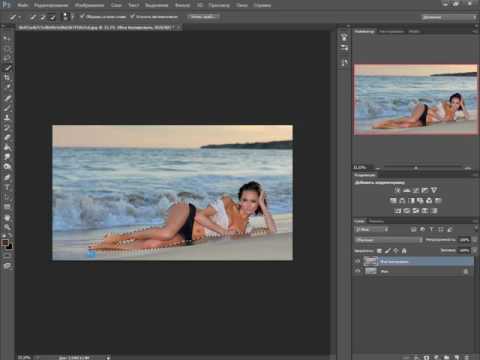The width and height of the screenshot is (480, 360).
Task: Choose the Subtract from selection mode icon
Action: click(x=52, y=17)
